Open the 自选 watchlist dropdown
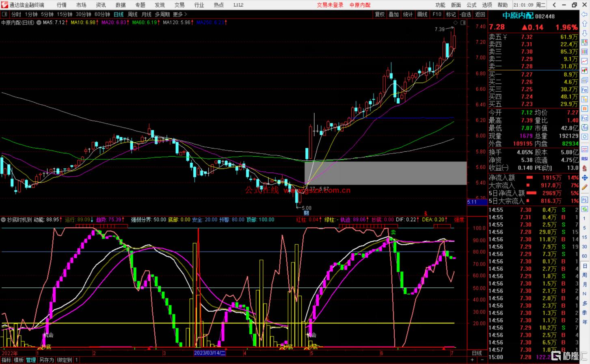 pyautogui.click(x=465, y=14)
